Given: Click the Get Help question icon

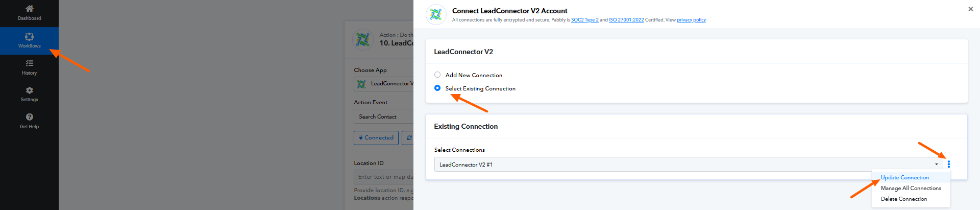Looking at the screenshot, I should pos(30,117).
